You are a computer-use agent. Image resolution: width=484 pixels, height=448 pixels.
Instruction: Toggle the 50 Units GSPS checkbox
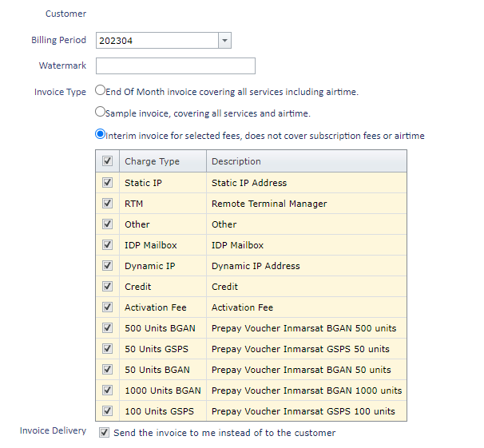pos(107,349)
